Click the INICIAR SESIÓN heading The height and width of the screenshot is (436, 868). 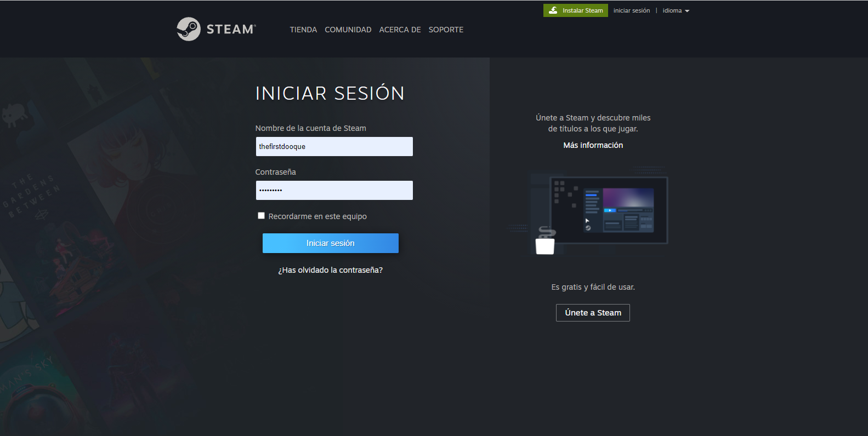click(x=330, y=93)
